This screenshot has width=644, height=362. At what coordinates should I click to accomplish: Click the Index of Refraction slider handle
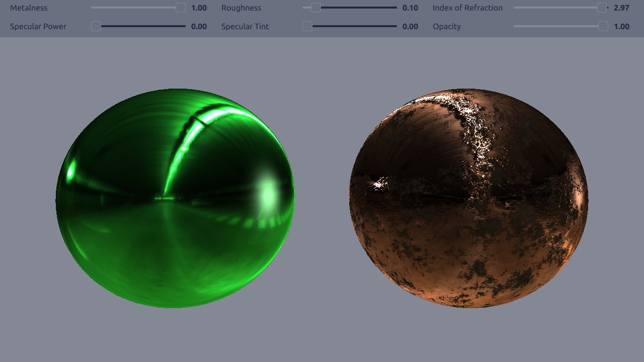[602, 8]
